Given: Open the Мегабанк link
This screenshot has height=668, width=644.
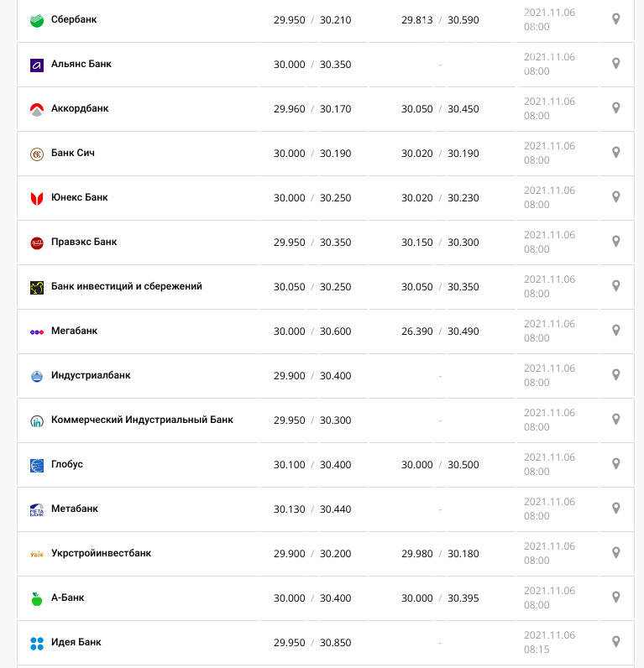Looking at the screenshot, I should coord(74,331).
